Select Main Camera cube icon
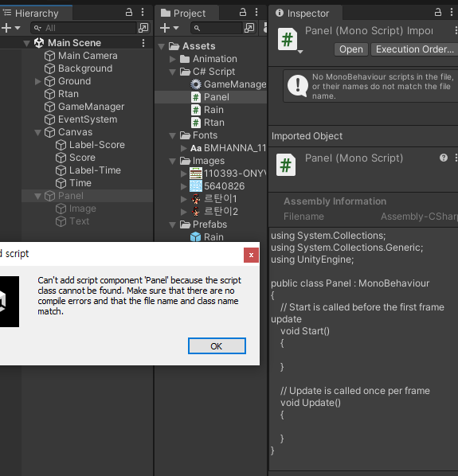The height and width of the screenshot is (476, 458). pyautogui.click(x=49, y=56)
